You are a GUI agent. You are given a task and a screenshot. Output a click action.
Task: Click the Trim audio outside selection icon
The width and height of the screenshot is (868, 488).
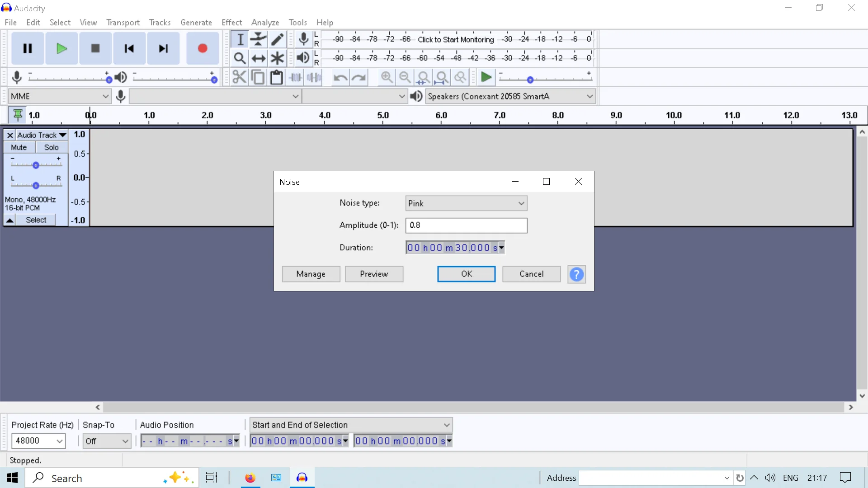pos(296,77)
